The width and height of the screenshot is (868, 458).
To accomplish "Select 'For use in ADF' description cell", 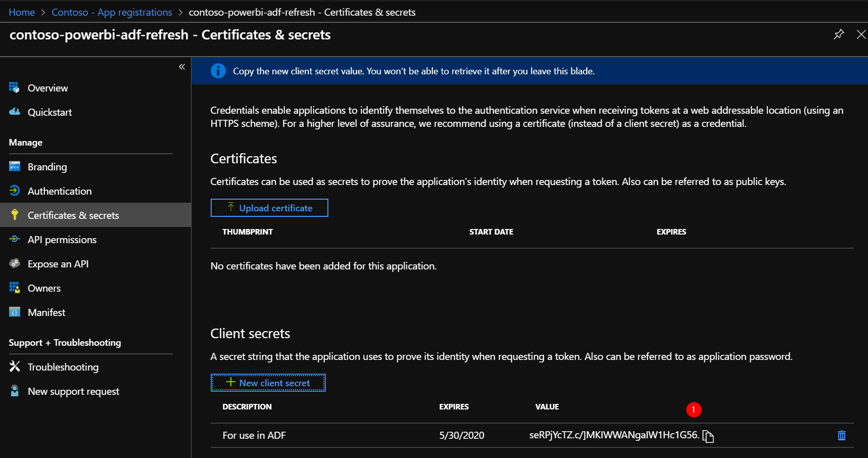I will click(254, 435).
